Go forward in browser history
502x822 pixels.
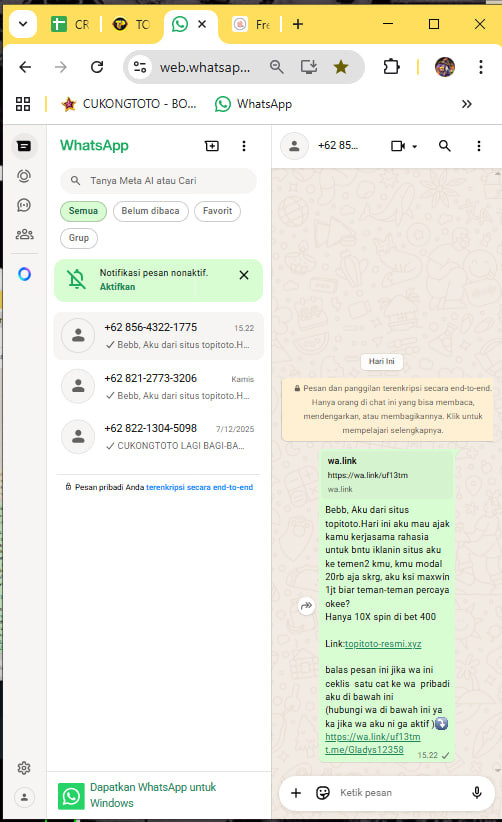coord(61,67)
